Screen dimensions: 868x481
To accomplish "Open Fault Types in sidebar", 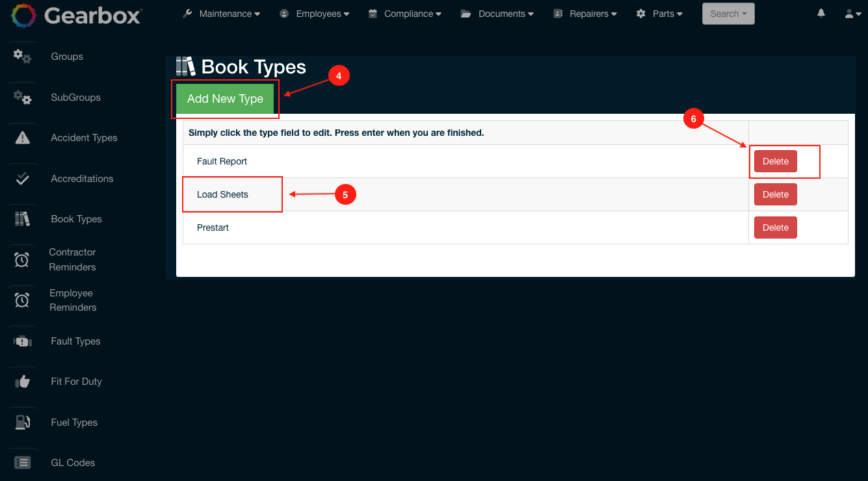I will tap(75, 341).
